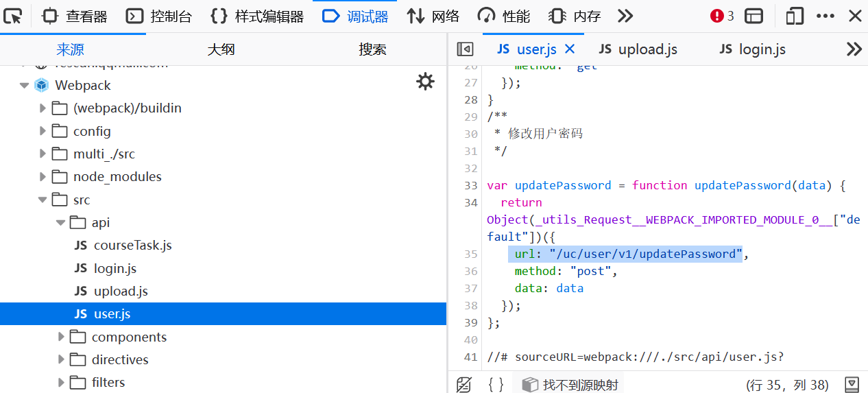Toggle blackbox source icon in footer
The height and width of the screenshot is (393, 868).
[x=464, y=385]
